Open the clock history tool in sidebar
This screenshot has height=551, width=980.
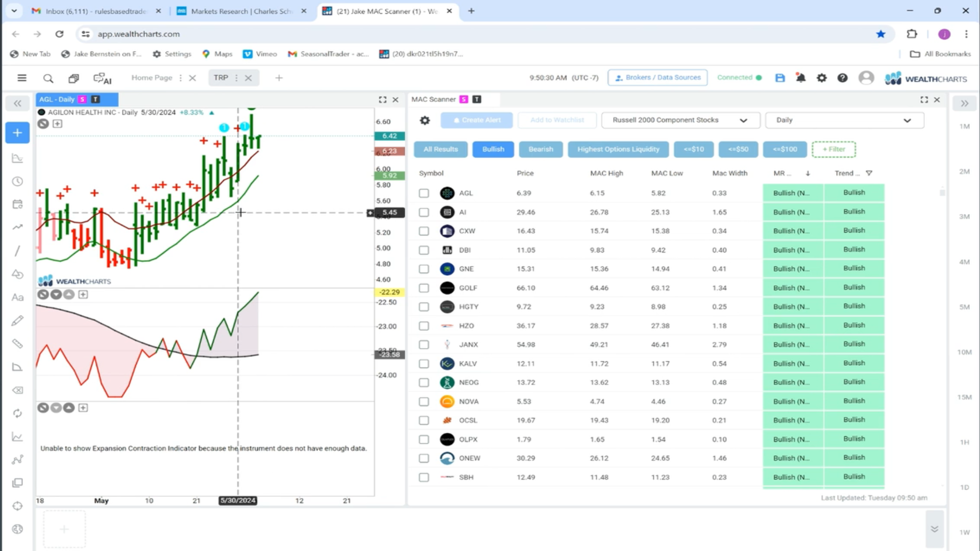(17, 182)
